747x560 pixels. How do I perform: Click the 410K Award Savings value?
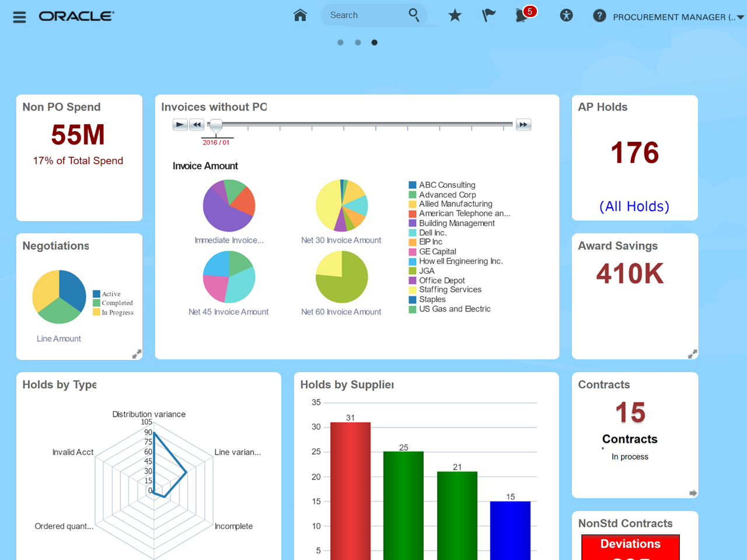pyautogui.click(x=630, y=274)
